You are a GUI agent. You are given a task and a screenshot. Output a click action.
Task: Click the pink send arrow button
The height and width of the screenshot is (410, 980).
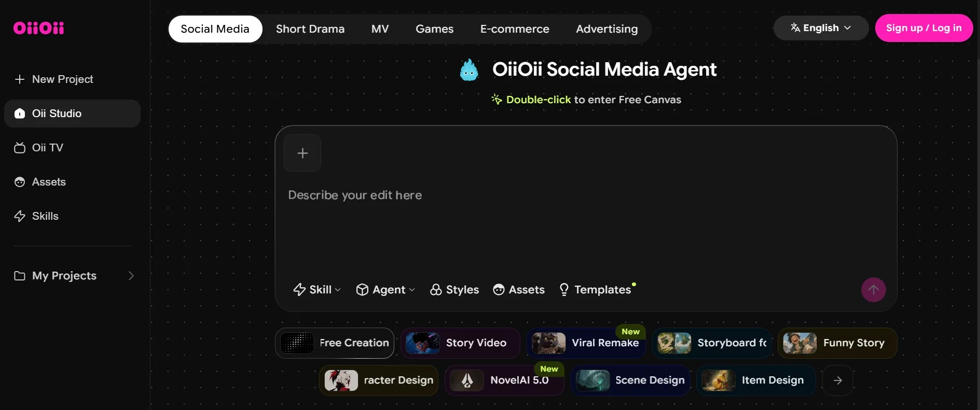(x=874, y=290)
